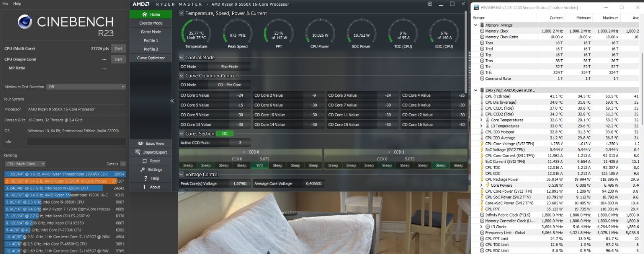This screenshot has height=254, width=644.
Task: Collapse Memory Timings group in HWiNFO64
Action: coord(476,25)
